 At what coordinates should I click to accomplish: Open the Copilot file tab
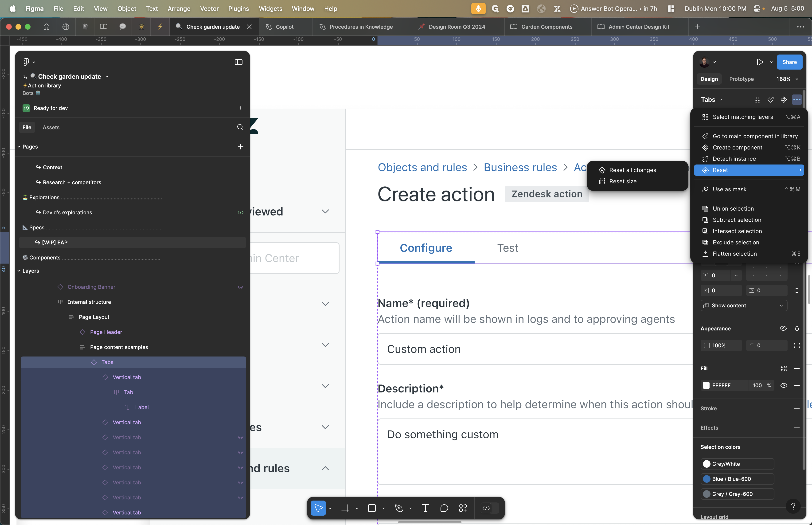(285, 27)
